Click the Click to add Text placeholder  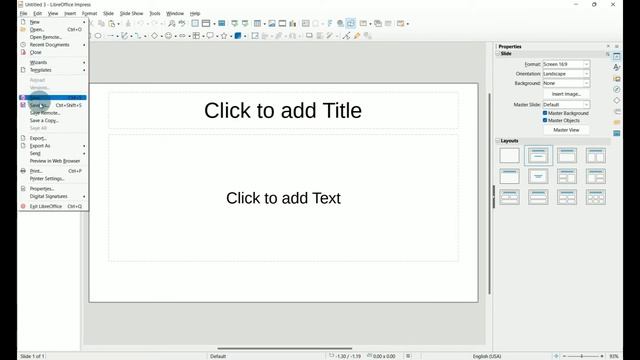(x=283, y=198)
